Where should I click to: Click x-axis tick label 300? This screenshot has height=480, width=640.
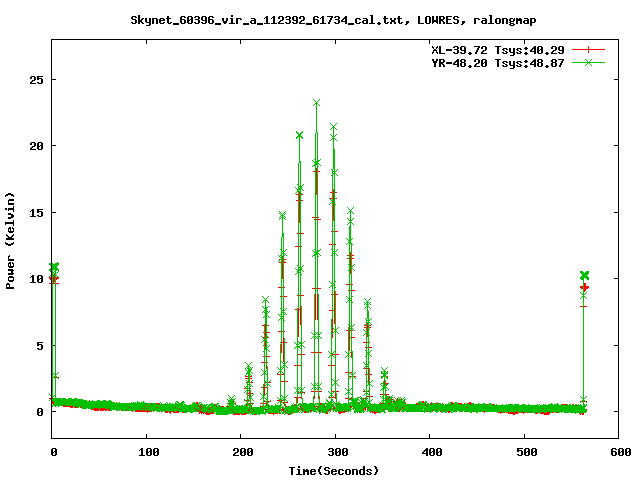[338, 452]
